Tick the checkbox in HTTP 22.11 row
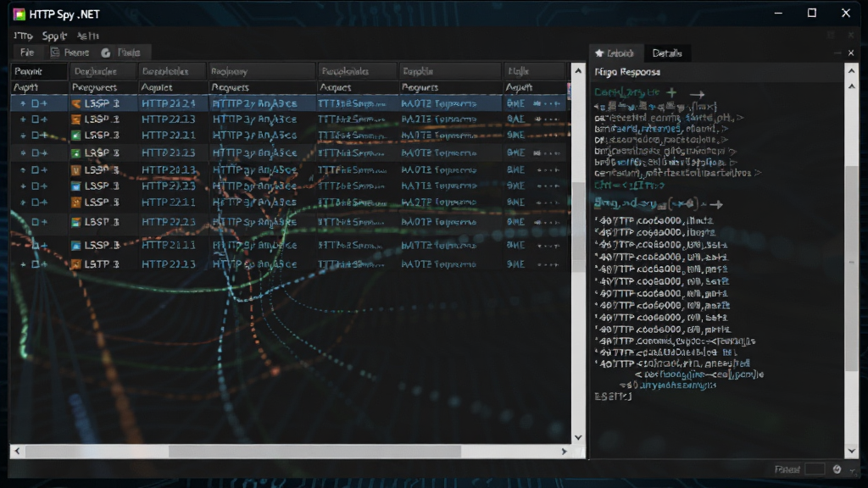Image resolution: width=868 pixels, height=488 pixels. (35, 202)
